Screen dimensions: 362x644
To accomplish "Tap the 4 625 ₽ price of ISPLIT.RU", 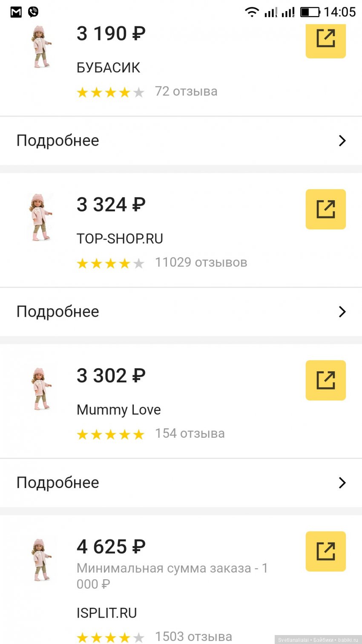I will pyautogui.click(x=111, y=547).
